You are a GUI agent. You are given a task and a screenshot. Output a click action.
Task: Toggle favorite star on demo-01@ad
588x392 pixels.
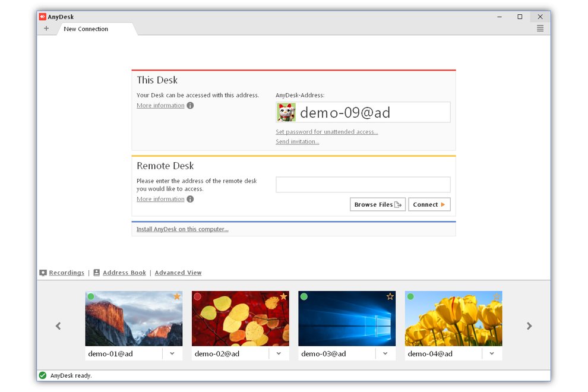(177, 297)
